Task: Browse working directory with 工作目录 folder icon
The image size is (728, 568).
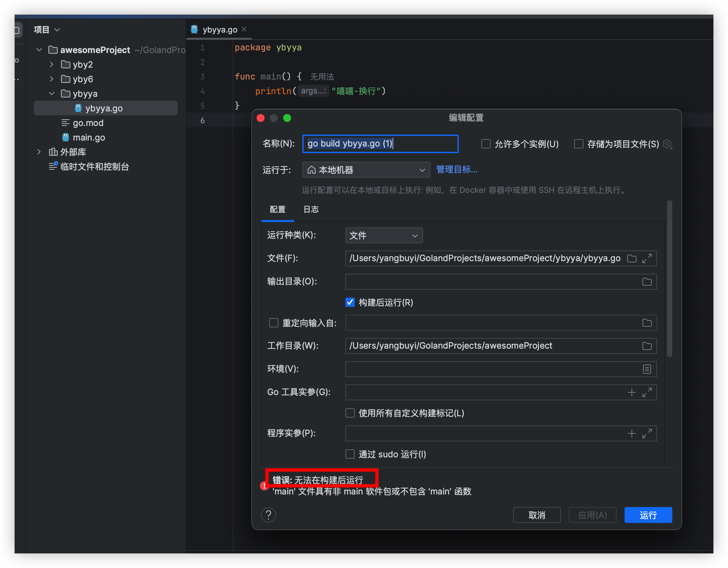Action: [x=647, y=346]
